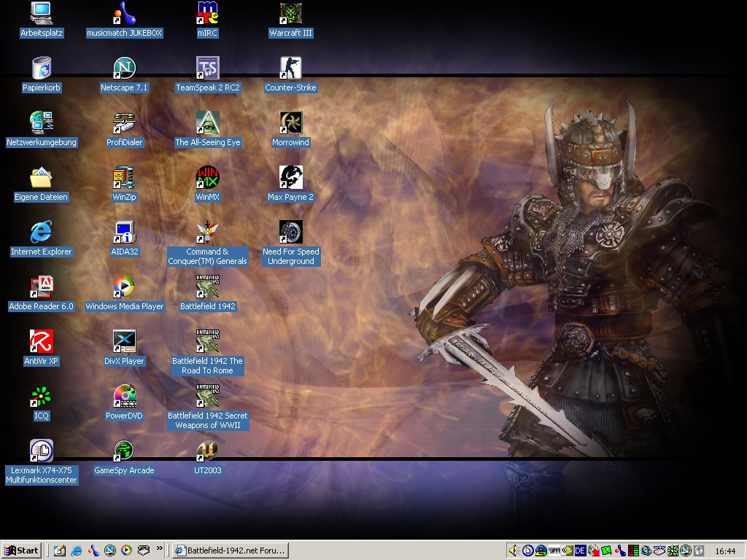Switch to the Battlefield-1942.net Forum taskbar window
This screenshot has width=747, height=560.
231,551
